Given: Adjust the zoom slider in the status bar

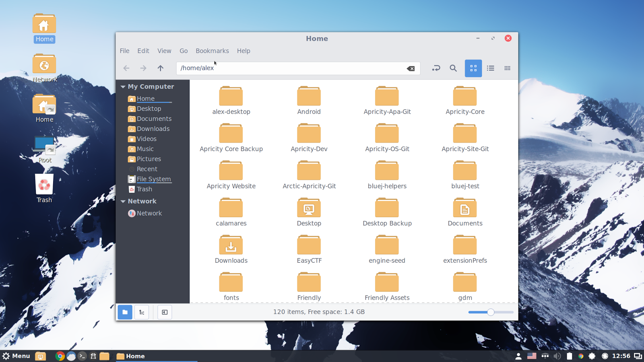Looking at the screenshot, I should coord(491,312).
